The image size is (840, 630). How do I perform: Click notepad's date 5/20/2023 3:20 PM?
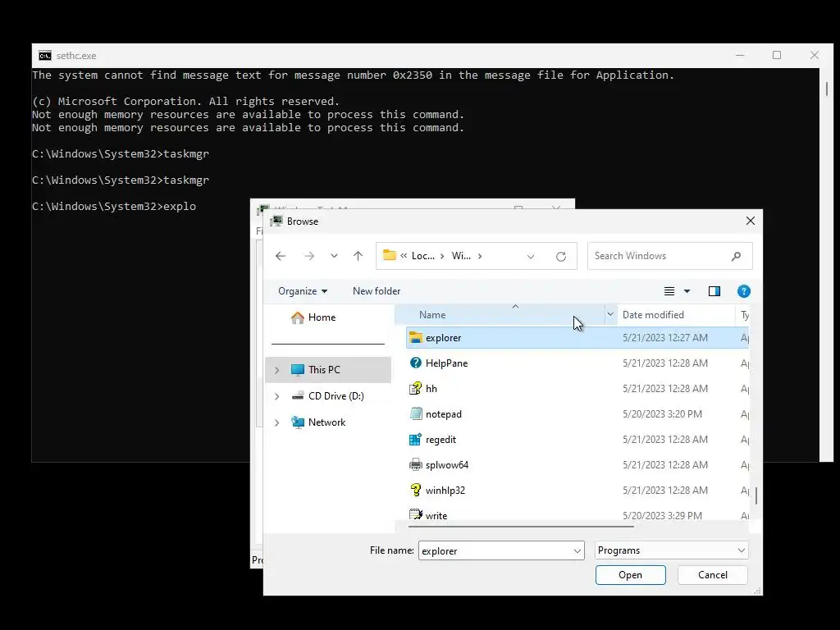[662, 414]
